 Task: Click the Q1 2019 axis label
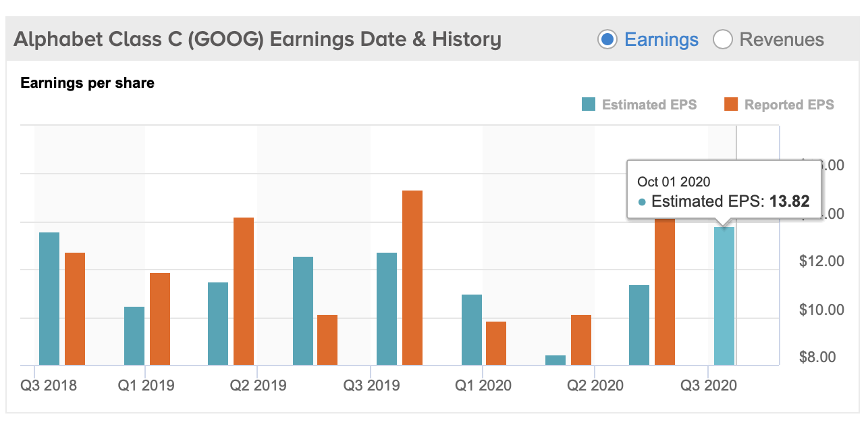point(146,386)
